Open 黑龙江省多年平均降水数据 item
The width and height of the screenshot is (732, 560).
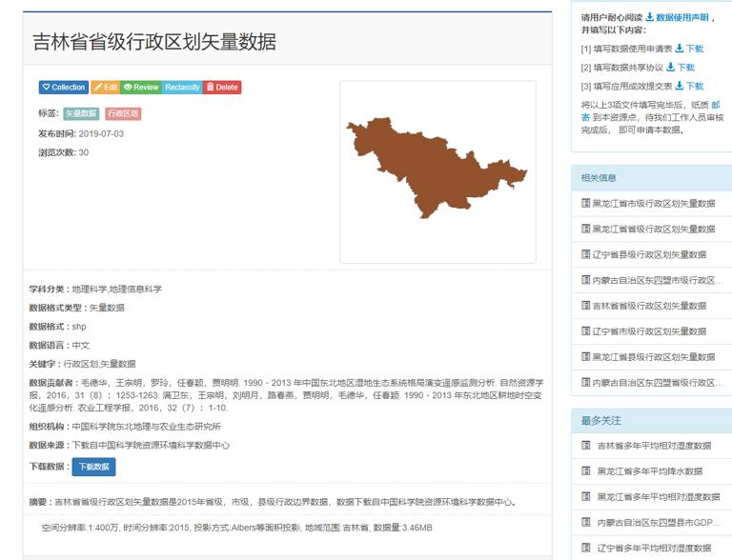(x=650, y=471)
